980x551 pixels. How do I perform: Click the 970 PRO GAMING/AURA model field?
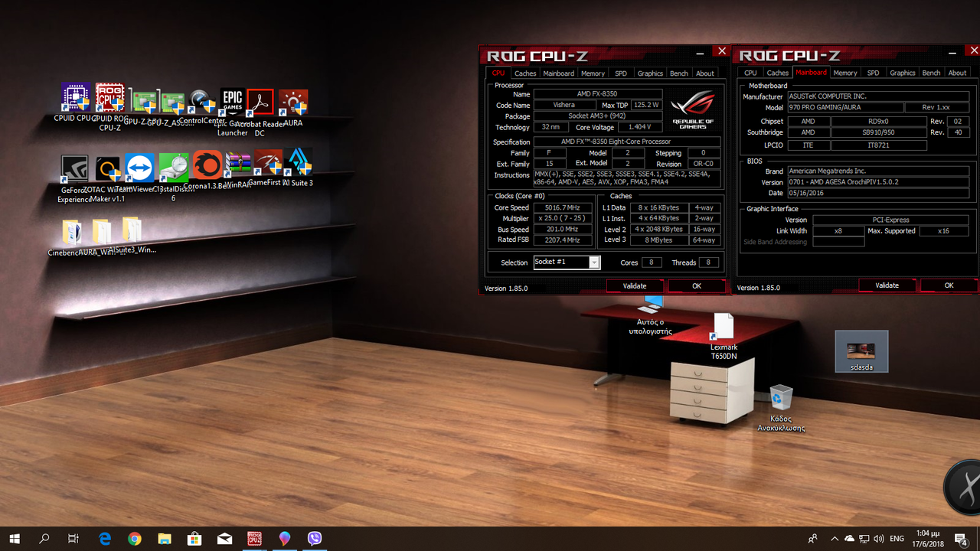pos(844,108)
